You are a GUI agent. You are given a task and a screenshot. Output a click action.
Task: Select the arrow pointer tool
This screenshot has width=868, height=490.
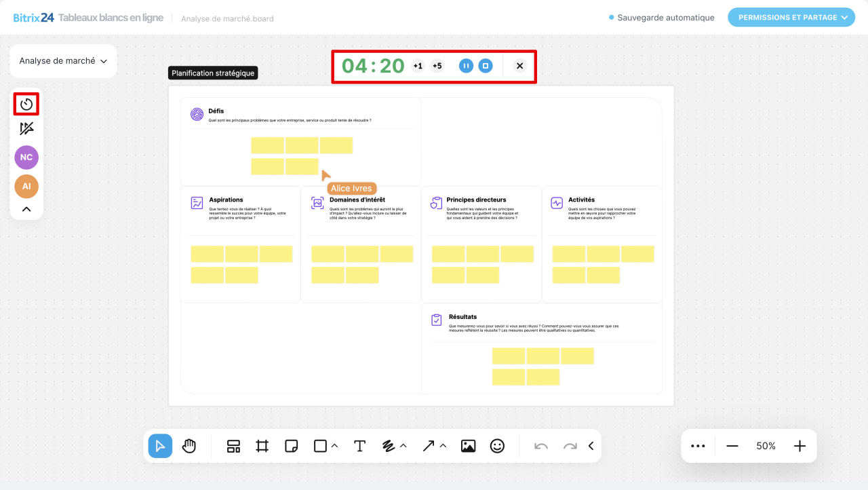(161, 446)
